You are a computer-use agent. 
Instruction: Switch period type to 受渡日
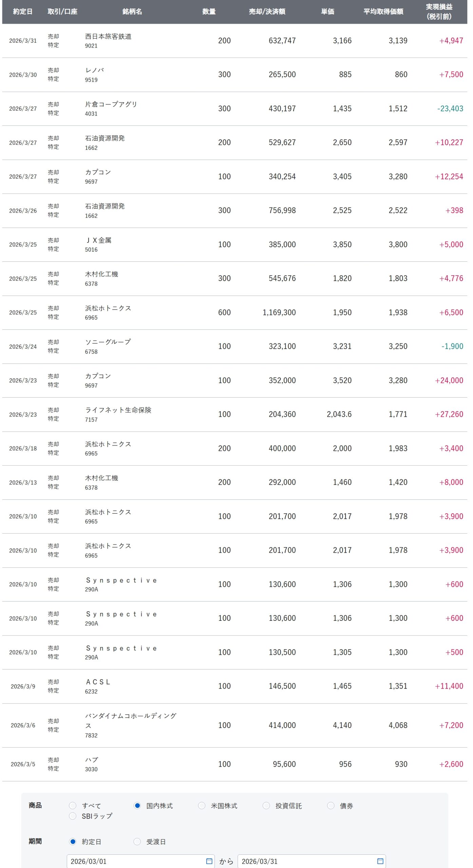coord(137,841)
